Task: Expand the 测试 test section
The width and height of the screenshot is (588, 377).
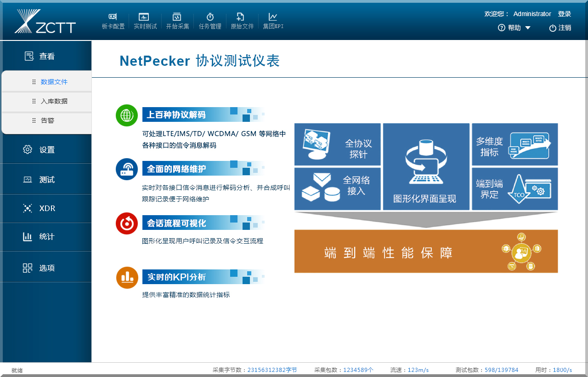Action: click(x=46, y=180)
